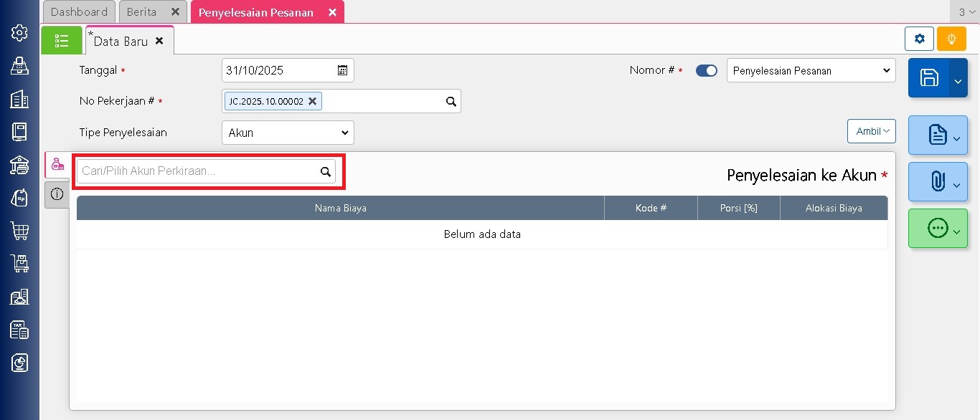980x420 pixels.
Task: Open the paperclip attachment menu
Action: [x=937, y=182]
